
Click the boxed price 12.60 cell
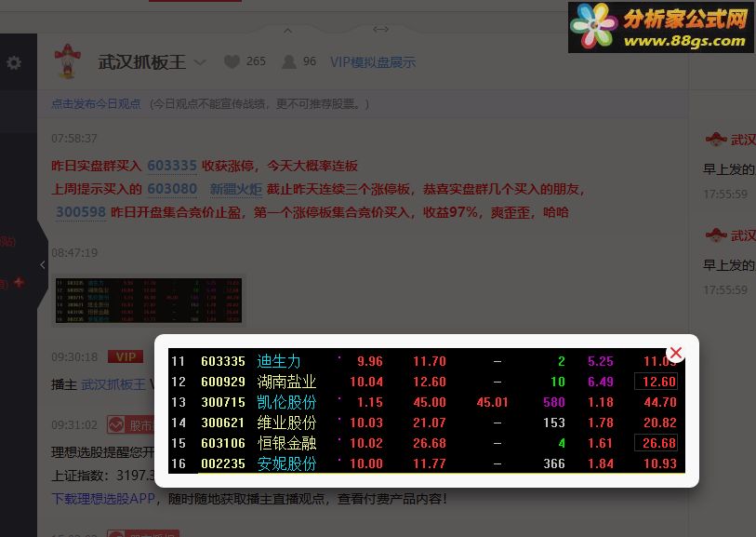(657, 382)
